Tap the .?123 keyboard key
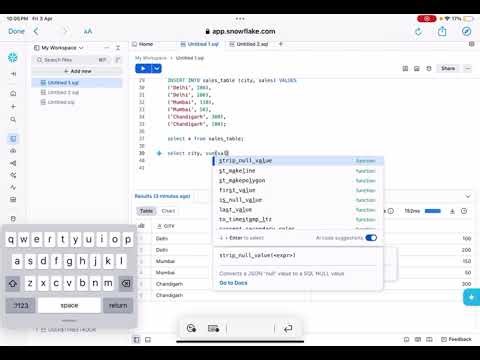 (20, 305)
